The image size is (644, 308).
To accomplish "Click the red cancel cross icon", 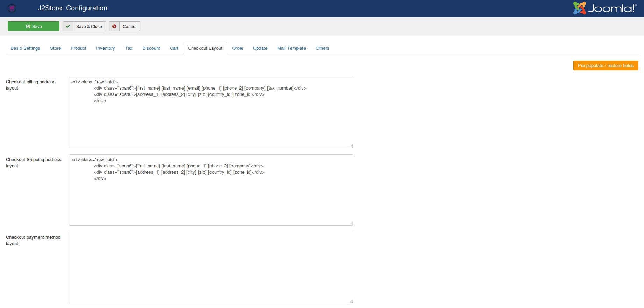I will point(114,26).
